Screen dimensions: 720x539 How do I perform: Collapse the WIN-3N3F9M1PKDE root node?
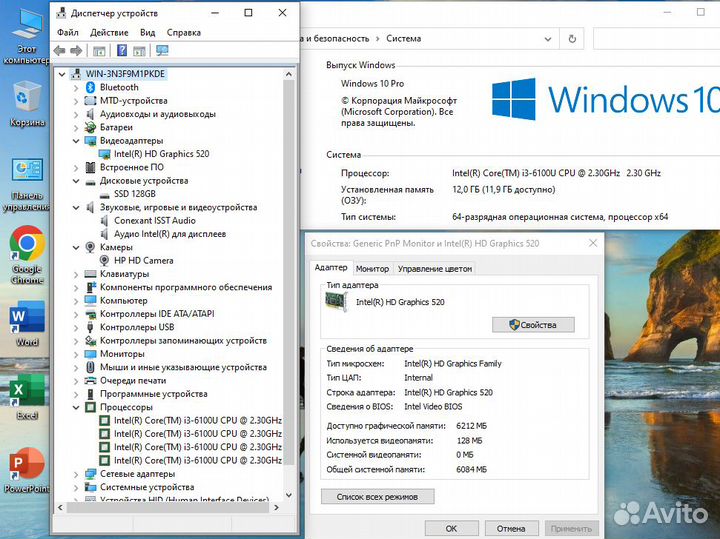tap(62, 74)
